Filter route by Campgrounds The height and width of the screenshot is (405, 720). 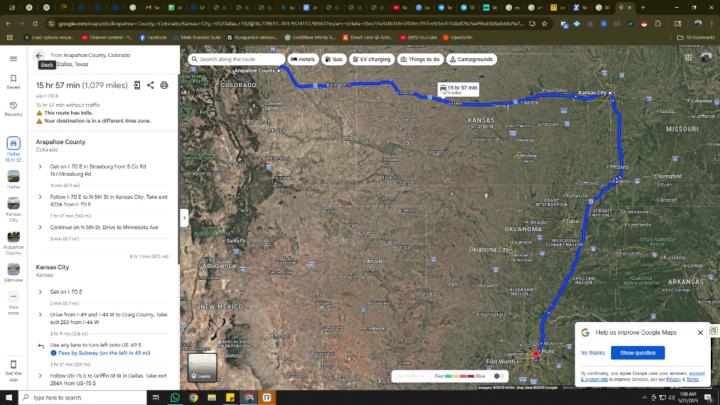click(471, 59)
